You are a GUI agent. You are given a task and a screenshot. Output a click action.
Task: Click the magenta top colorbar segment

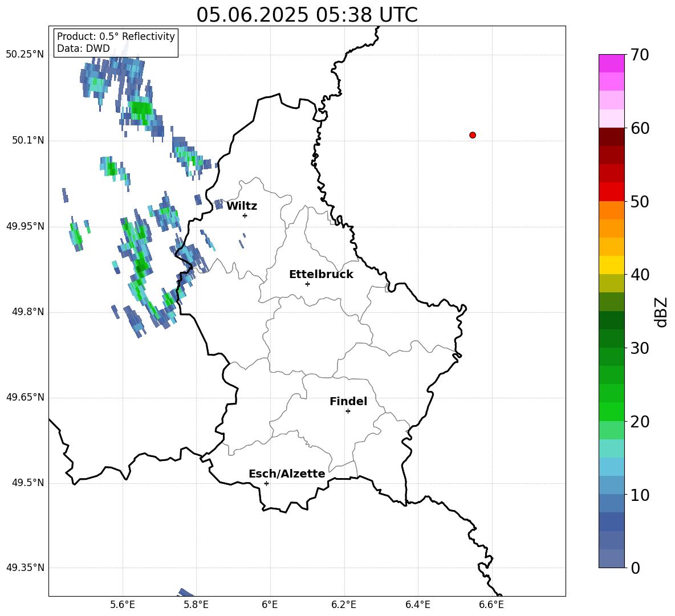[611, 63]
